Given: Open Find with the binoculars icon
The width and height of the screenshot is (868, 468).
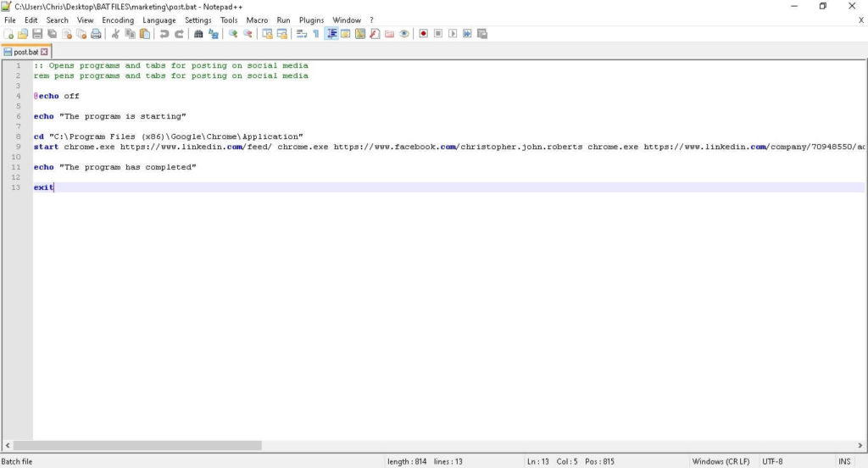Looking at the screenshot, I should [198, 34].
